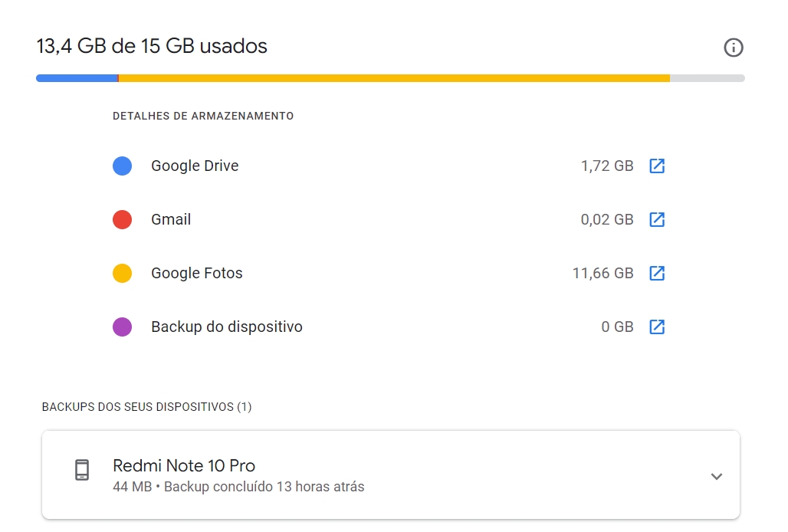Click the 11,66 GB Fotos usage value
This screenshot has width=788, height=532.
pos(602,273)
